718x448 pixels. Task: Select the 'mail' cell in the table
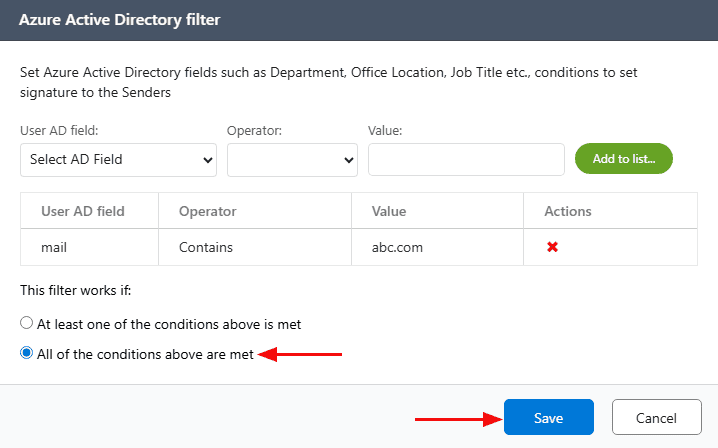[54, 247]
